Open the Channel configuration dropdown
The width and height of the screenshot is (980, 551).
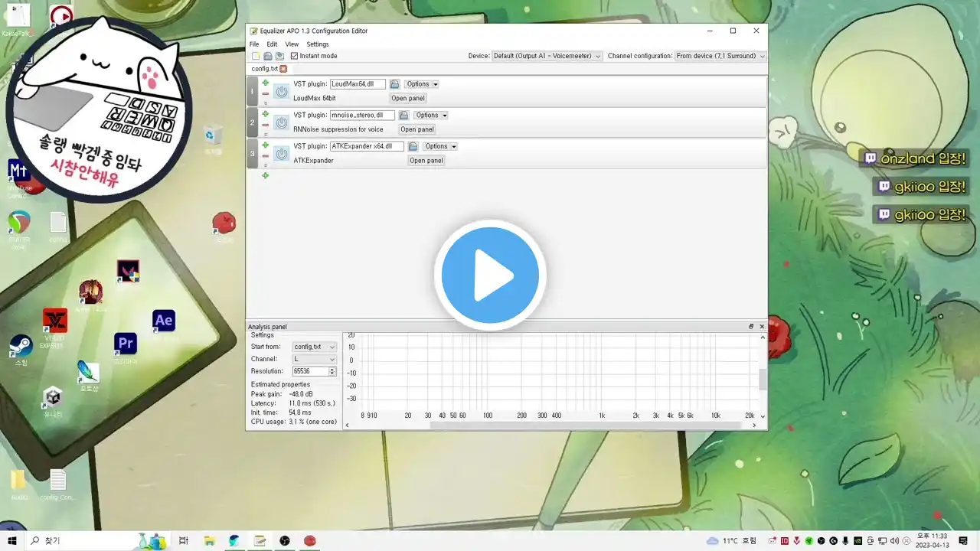[x=720, y=56]
